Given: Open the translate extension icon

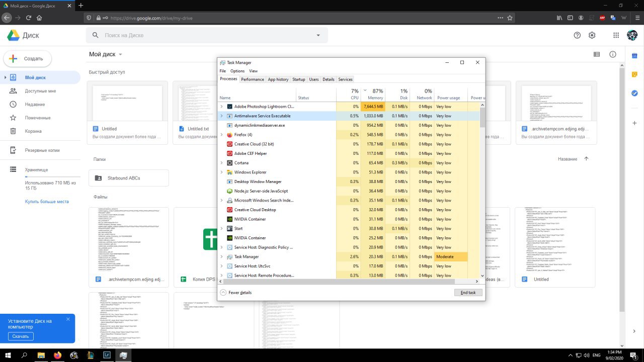Looking at the screenshot, I should click(613, 18).
